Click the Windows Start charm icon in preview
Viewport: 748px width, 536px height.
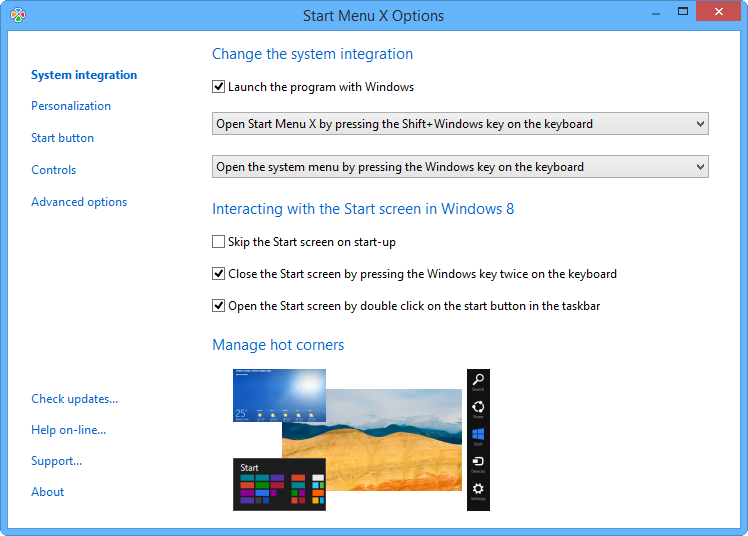[478, 434]
